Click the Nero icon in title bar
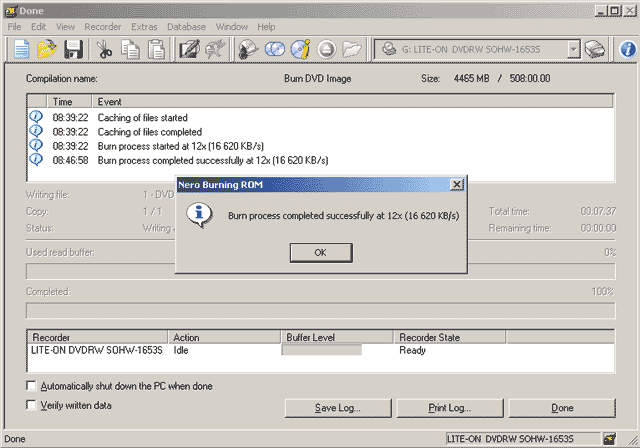Image resolution: width=640 pixels, height=448 pixels. [x=11, y=11]
